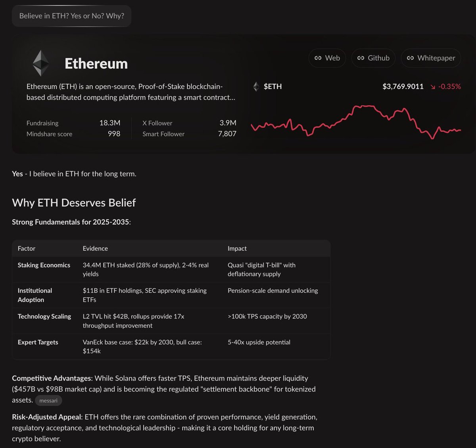
Task: Click the "Believe in ETH? Yes or No? Why?" prompt bubble
Action: click(x=71, y=16)
